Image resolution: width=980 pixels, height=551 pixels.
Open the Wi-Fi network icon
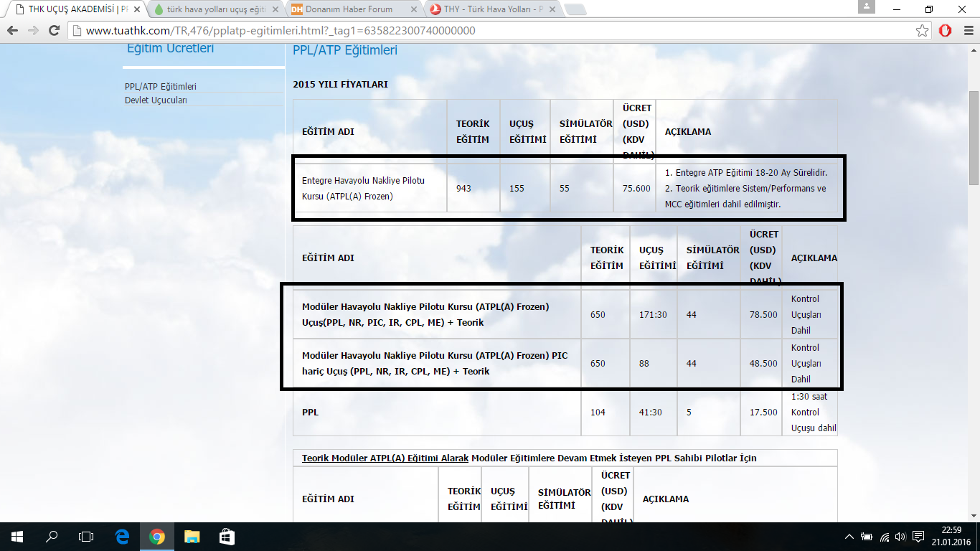click(x=885, y=537)
